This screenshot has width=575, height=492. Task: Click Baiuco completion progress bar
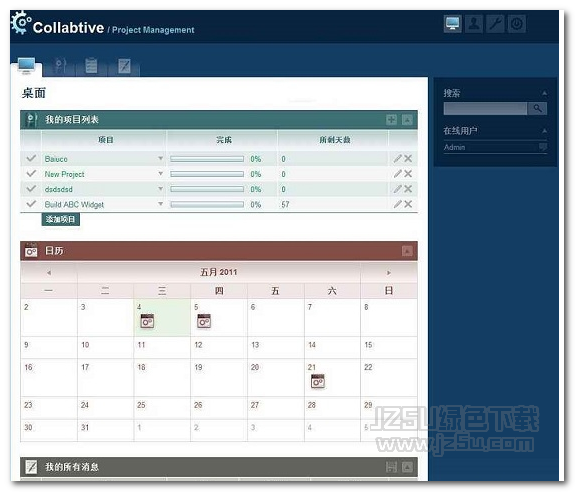tap(207, 159)
